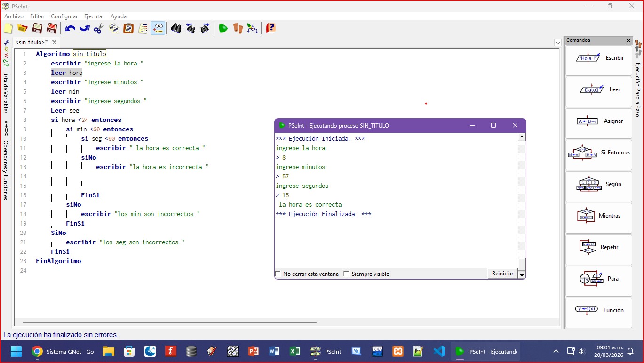Open the help book icon in toolbar
The image size is (644, 363).
[x=270, y=28]
